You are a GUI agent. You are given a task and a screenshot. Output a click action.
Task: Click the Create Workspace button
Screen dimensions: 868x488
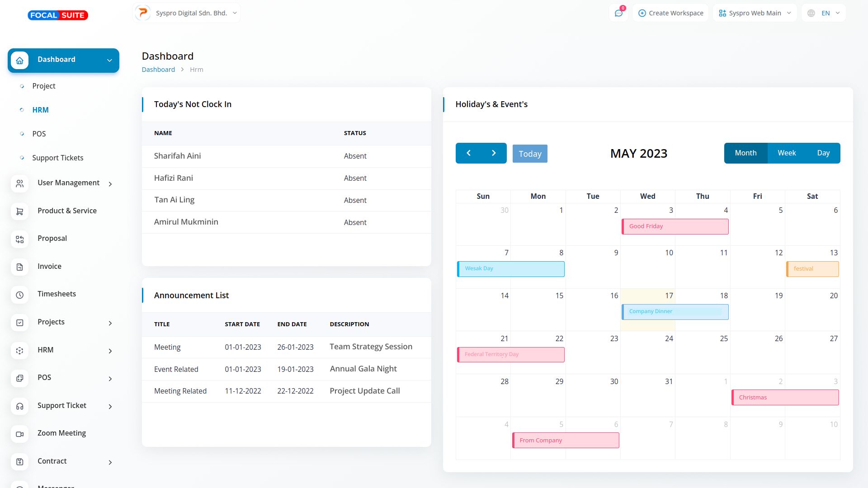tap(670, 13)
